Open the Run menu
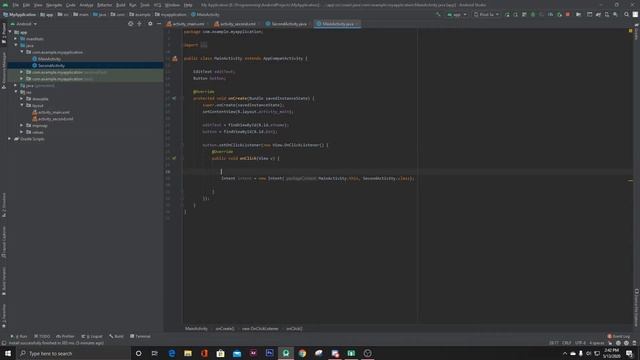The height and width of the screenshot is (360, 640). [x=133, y=5]
